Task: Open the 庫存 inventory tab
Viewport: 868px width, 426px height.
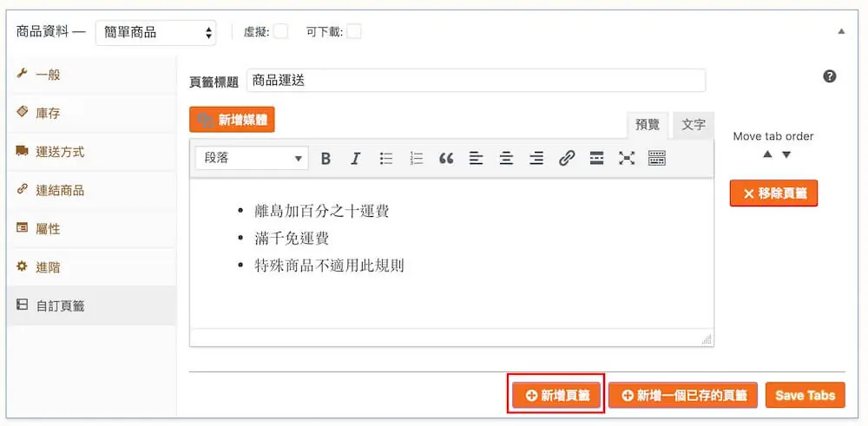Action: point(92,113)
